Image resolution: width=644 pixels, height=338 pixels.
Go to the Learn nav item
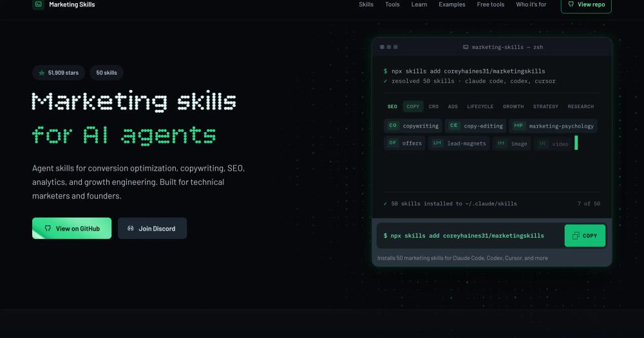pos(419,5)
